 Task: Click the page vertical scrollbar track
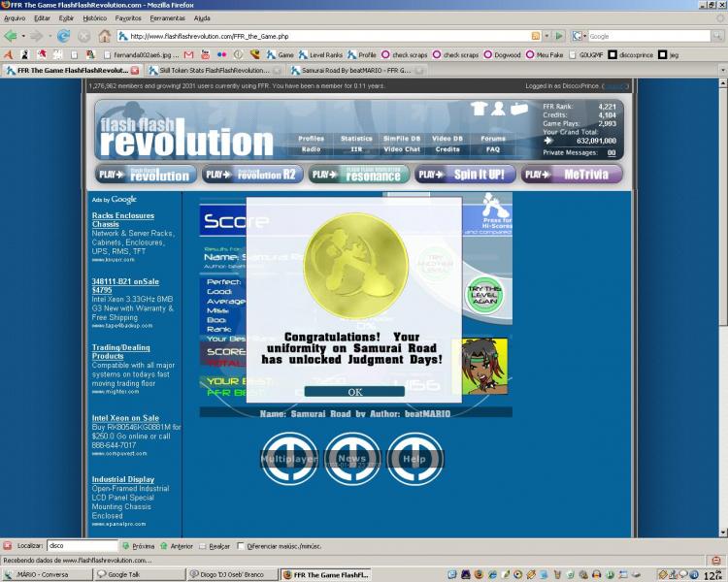(723, 418)
